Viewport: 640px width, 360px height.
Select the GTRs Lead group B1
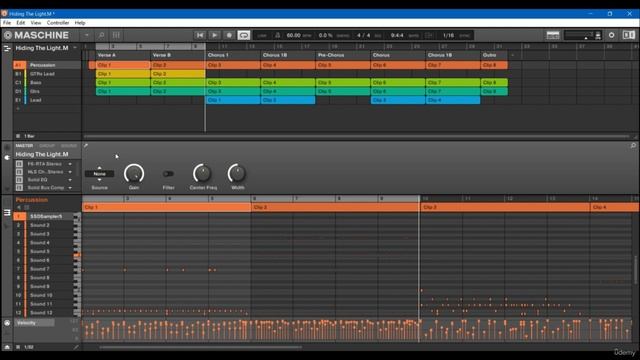47,74
